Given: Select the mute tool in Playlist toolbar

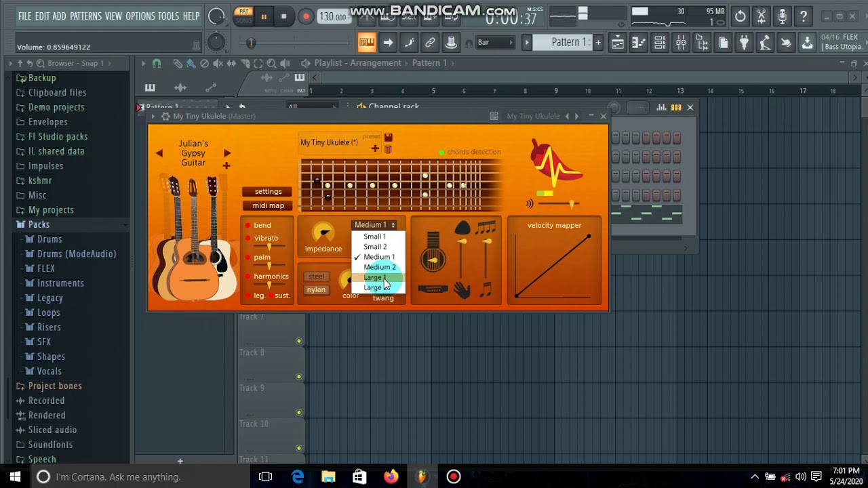Looking at the screenshot, I should pyautogui.click(x=218, y=63).
